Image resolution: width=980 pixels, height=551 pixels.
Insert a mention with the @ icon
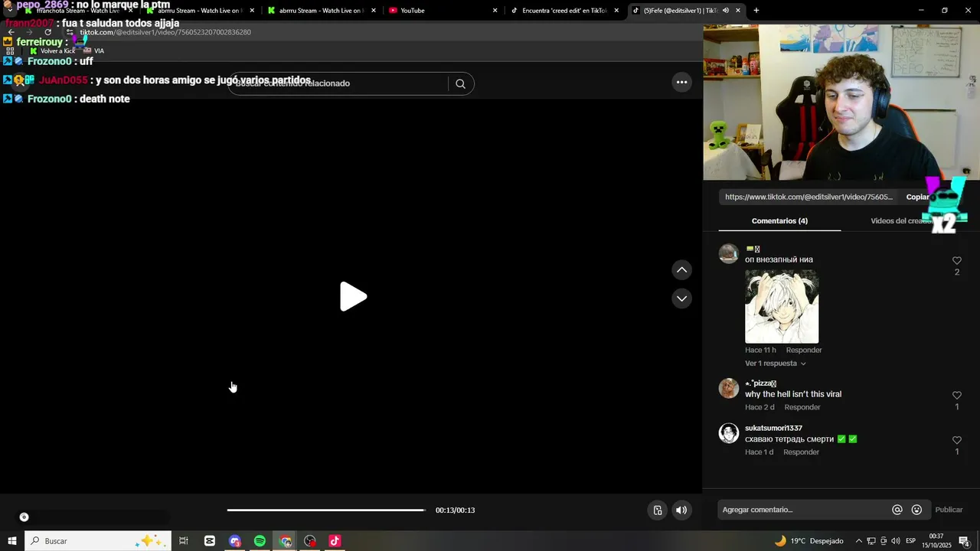pyautogui.click(x=897, y=510)
